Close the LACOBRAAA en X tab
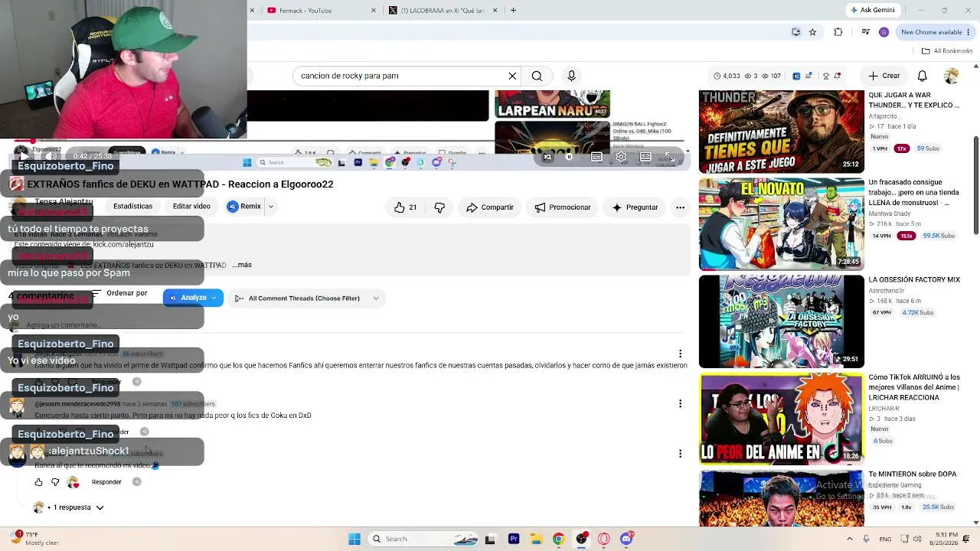This screenshot has width=980, height=551. tap(495, 10)
